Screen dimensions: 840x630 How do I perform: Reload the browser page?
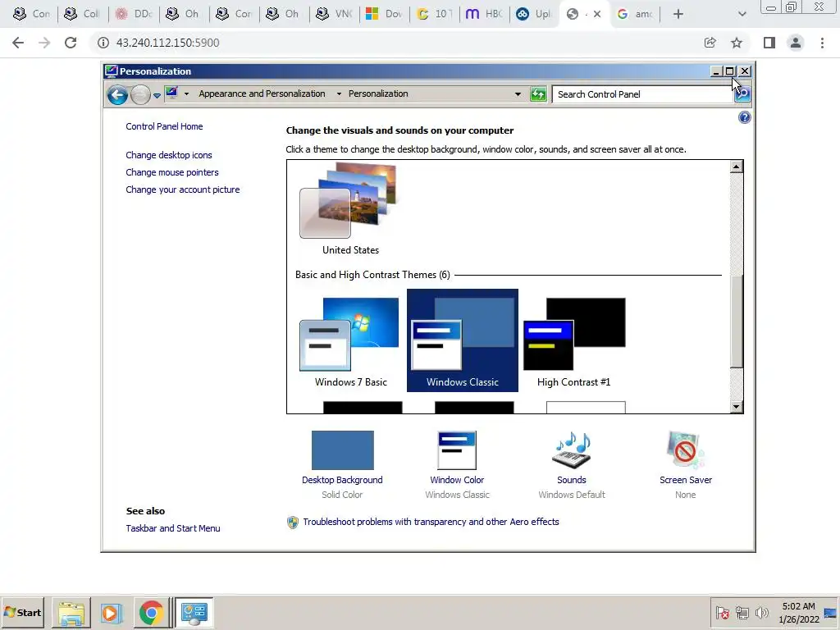71,43
